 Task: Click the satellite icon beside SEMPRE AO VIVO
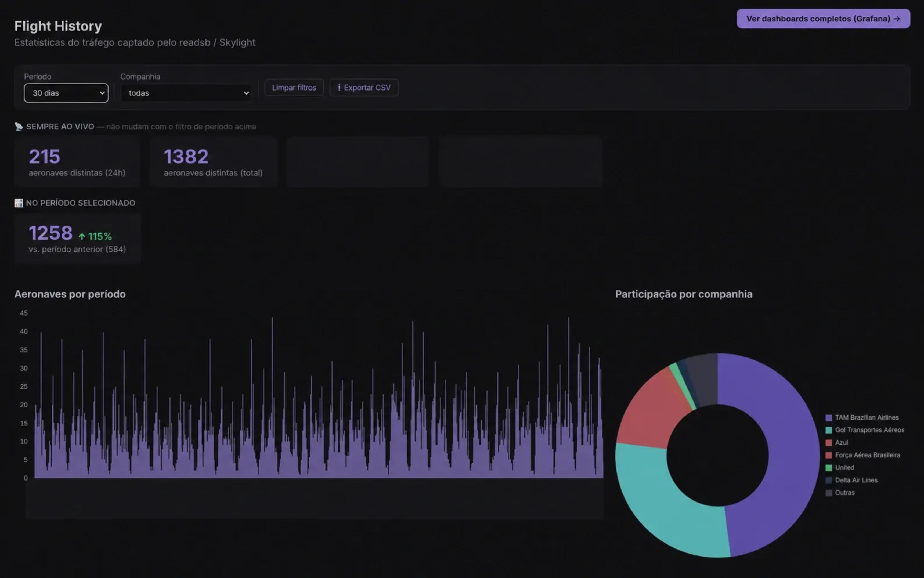tap(19, 127)
